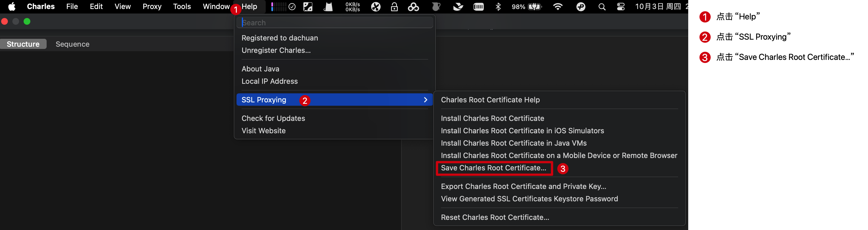Click the cat-shaped menu bar icon
This screenshot has width=868, height=230.
tap(328, 6)
